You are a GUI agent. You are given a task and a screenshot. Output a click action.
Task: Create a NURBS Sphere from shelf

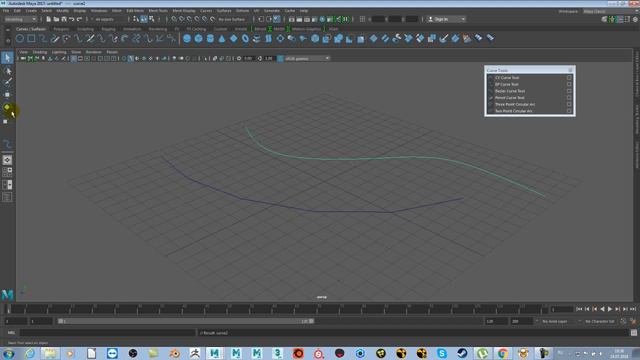187,39
